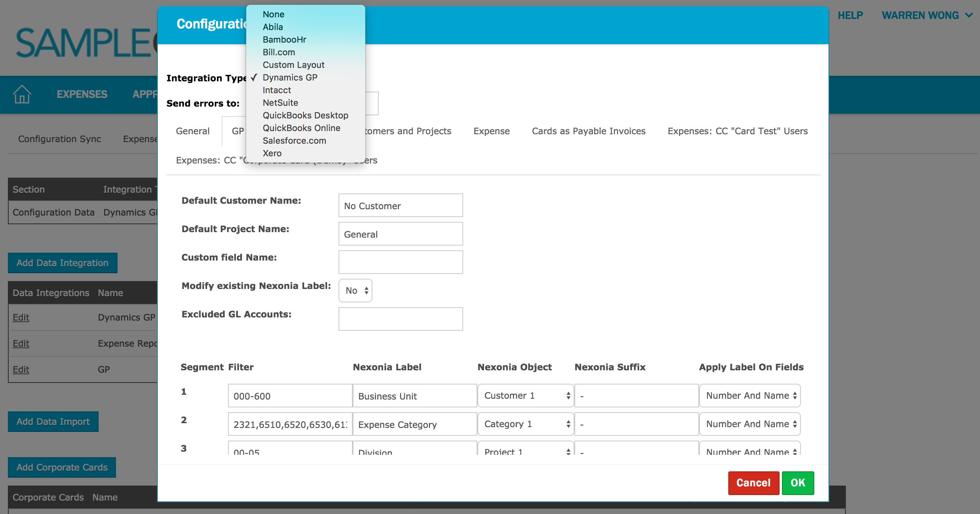Open the Category 1 Nexonia Object dropdown

pyautogui.click(x=526, y=424)
